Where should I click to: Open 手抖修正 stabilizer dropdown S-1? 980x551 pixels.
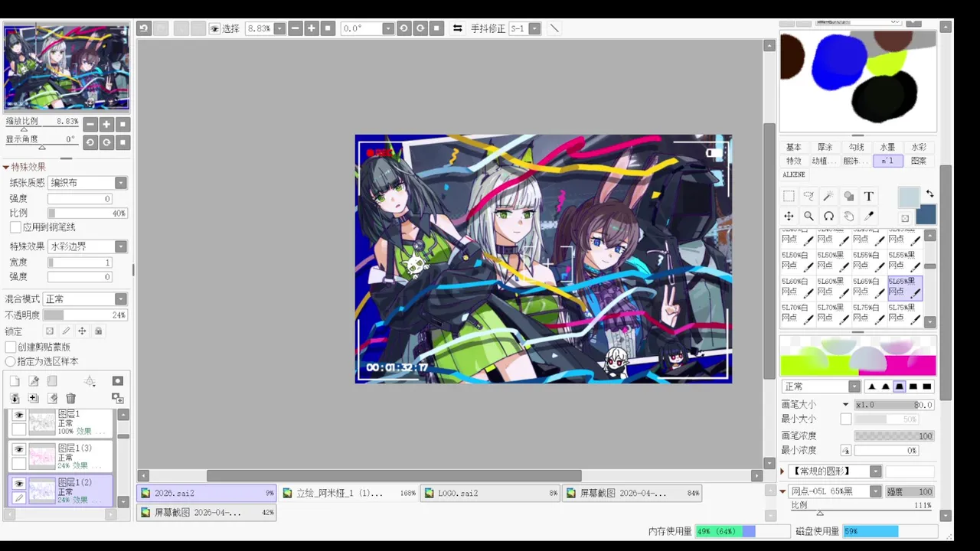534,28
